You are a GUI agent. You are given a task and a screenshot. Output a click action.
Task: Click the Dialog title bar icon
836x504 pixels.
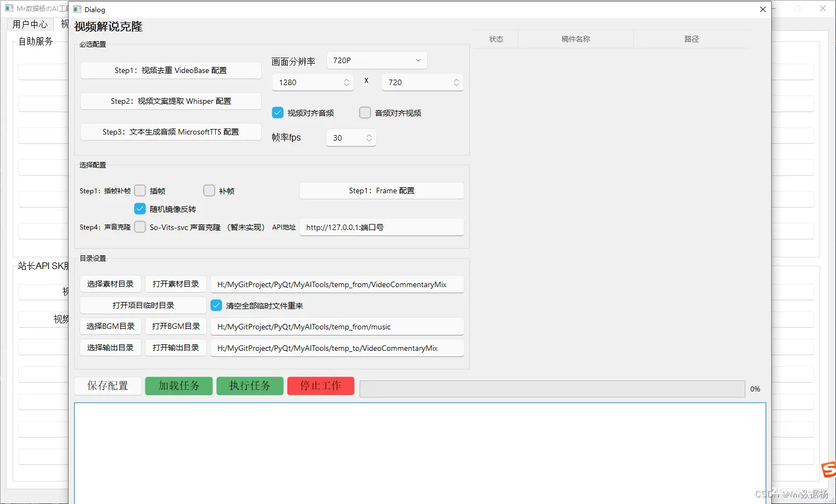(x=77, y=9)
